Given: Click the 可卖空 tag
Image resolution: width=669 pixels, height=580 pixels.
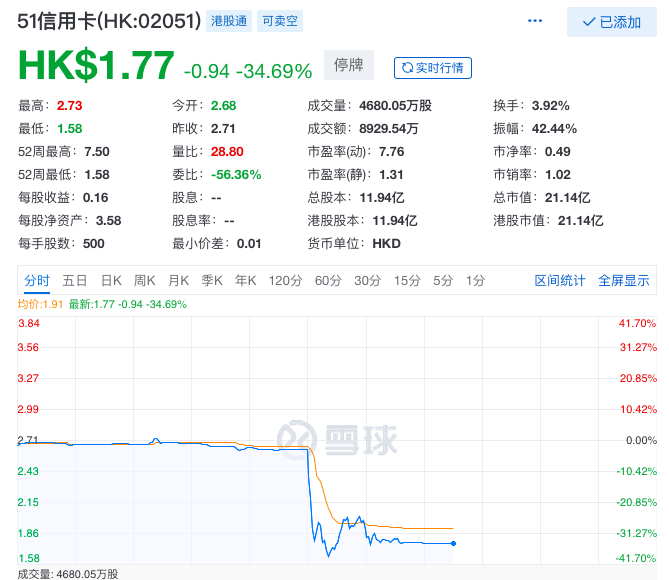Looking at the screenshot, I should (280, 21).
